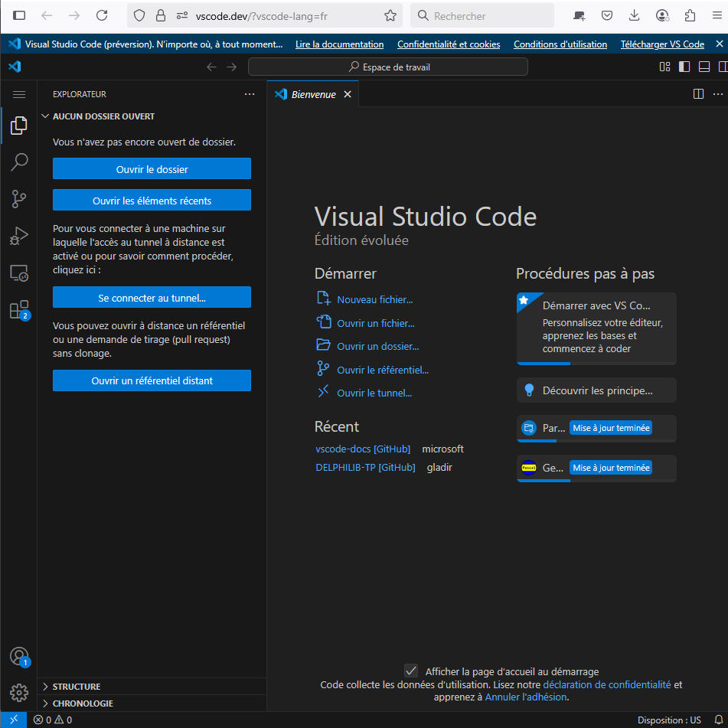The image size is (728, 728).
Task: Uncheck 'Afficher la page d'accueil au démarrage'
Action: (x=411, y=671)
